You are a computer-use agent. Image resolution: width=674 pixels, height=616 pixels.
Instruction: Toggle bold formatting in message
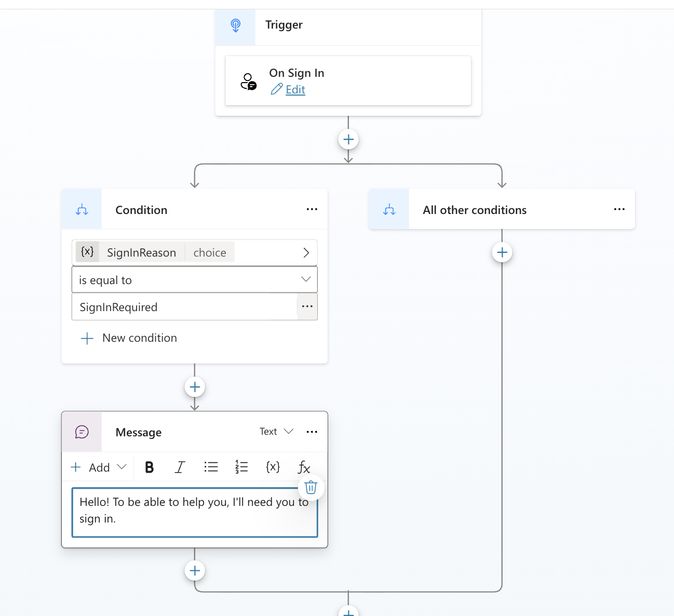pyautogui.click(x=150, y=467)
